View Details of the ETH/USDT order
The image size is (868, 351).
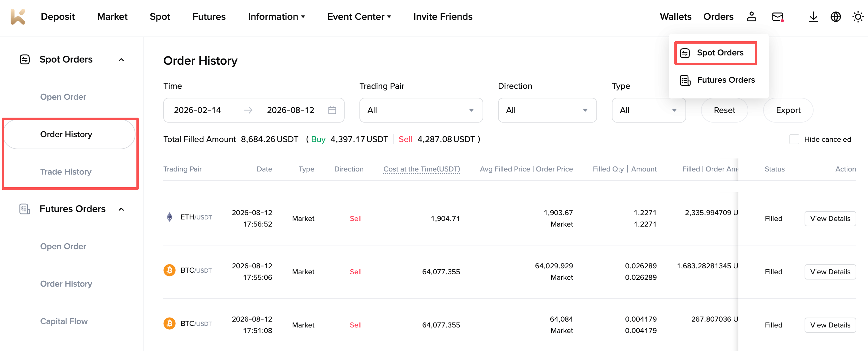coord(830,219)
